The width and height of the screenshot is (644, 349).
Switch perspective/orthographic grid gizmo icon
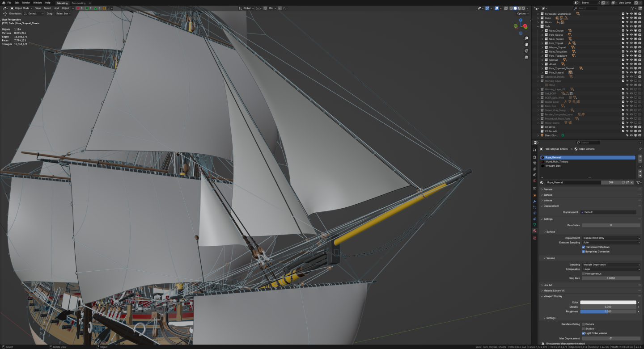(x=526, y=57)
